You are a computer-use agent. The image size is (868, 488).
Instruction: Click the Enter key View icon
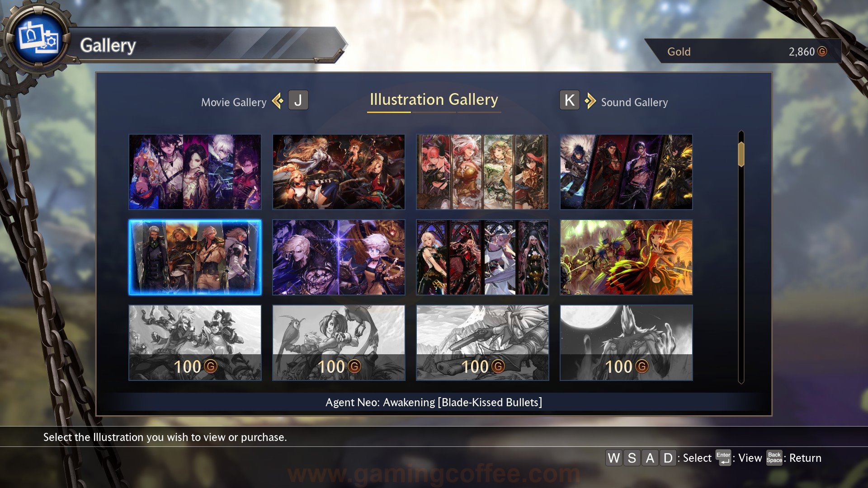coord(723,458)
